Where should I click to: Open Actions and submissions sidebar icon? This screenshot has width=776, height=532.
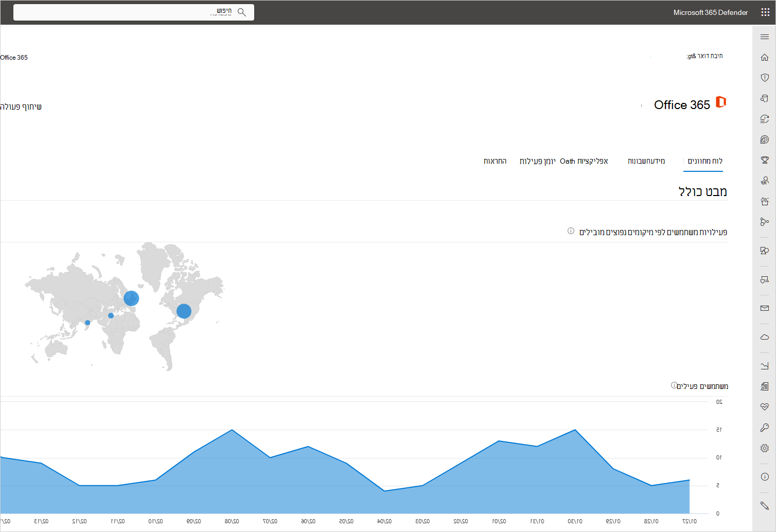765,119
